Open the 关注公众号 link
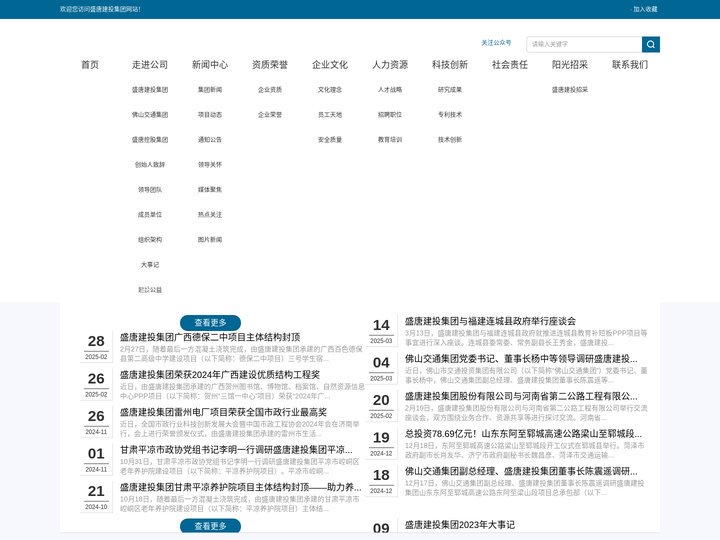Screen dimensions: 720x540 point(496,43)
